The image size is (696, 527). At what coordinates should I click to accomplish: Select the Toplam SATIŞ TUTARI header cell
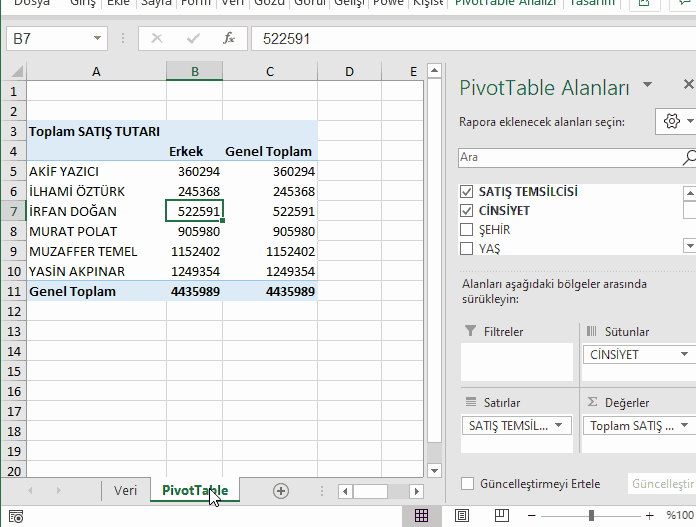tap(96, 131)
